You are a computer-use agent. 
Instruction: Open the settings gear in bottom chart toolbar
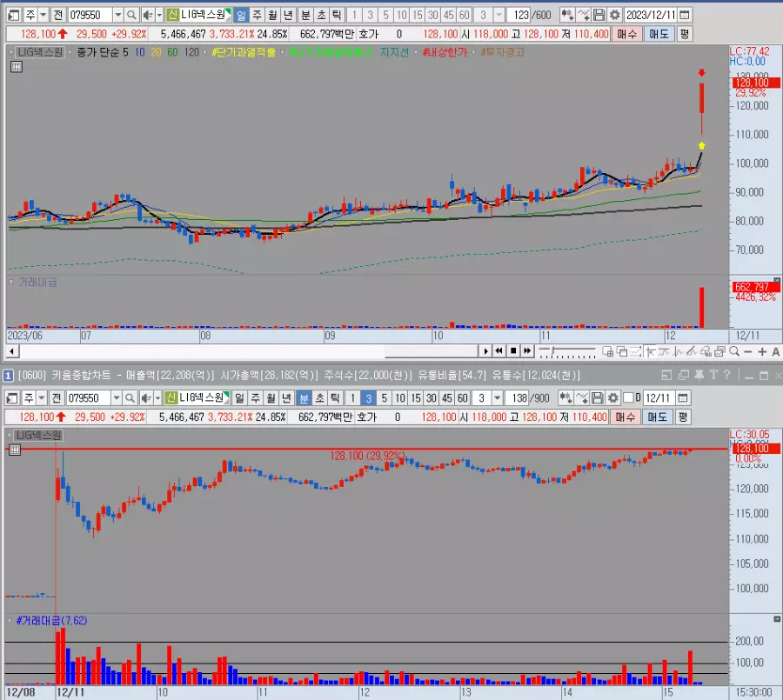[x=613, y=398]
